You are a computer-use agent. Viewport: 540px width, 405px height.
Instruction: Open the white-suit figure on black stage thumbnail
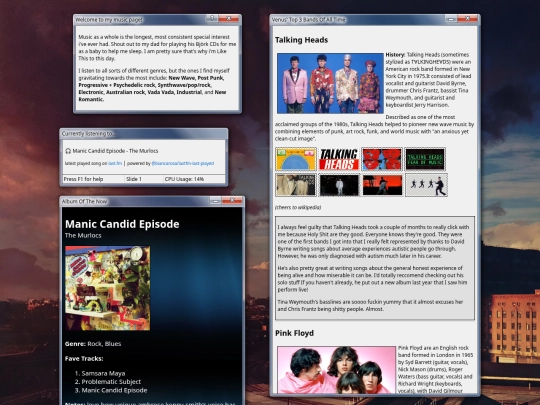click(339, 185)
